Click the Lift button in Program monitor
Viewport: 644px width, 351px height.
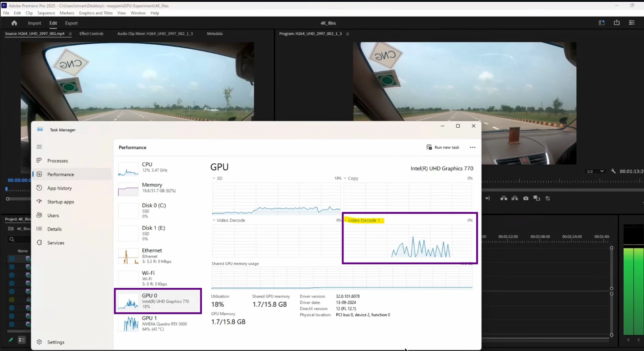tap(503, 199)
